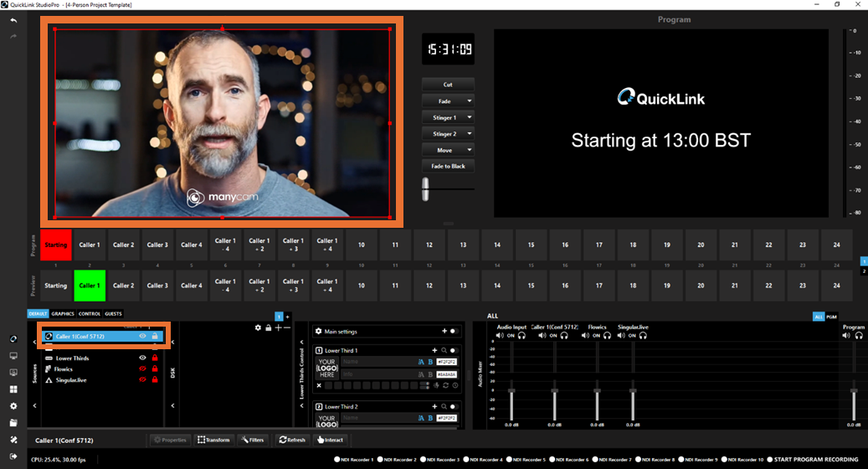Click the Lower Third 1 plus icon
This screenshot has height=469, width=868.
pyautogui.click(x=434, y=351)
